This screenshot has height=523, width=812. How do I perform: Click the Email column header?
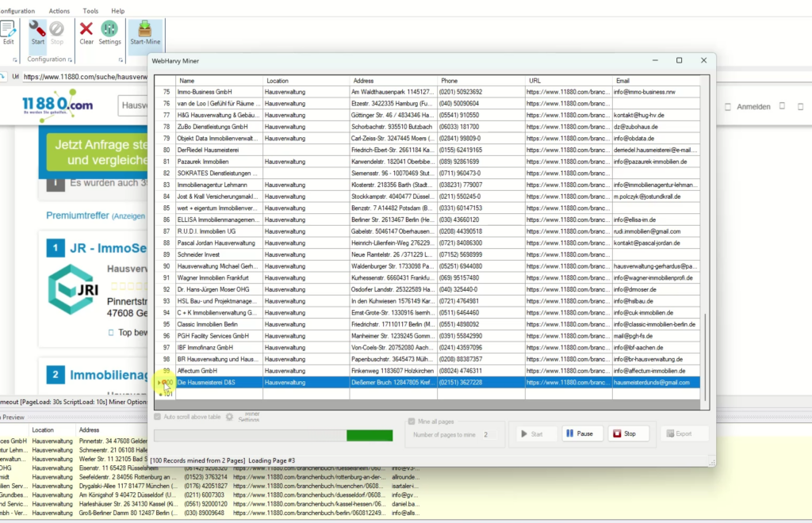656,81
